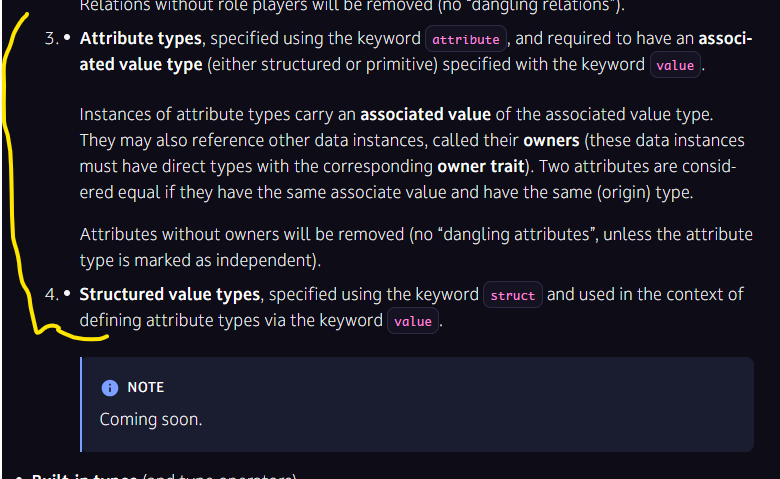The image size is (780, 479).
Task: Click the bullet point of list item 3
Action: (x=67, y=37)
